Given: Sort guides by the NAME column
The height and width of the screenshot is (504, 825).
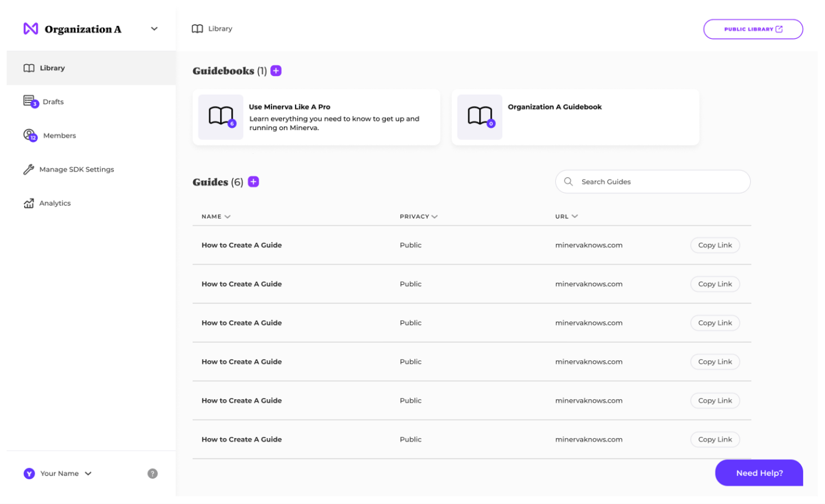Looking at the screenshot, I should [x=216, y=216].
